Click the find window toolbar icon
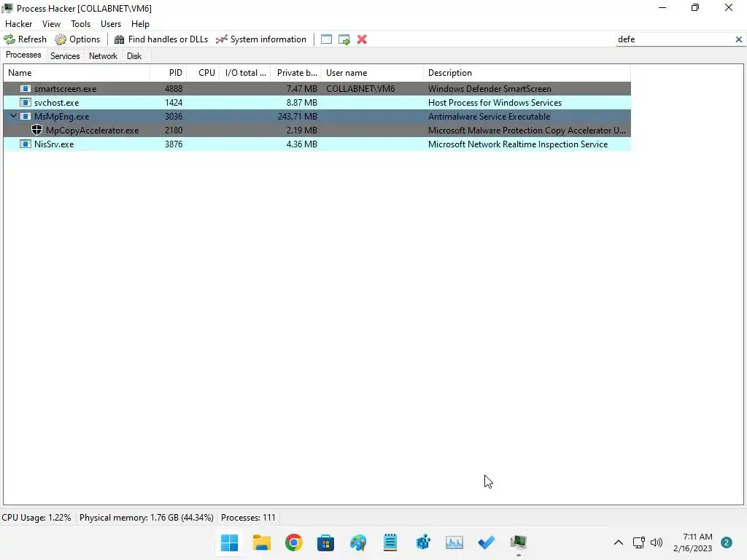This screenshot has height=560, width=747. point(326,39)
